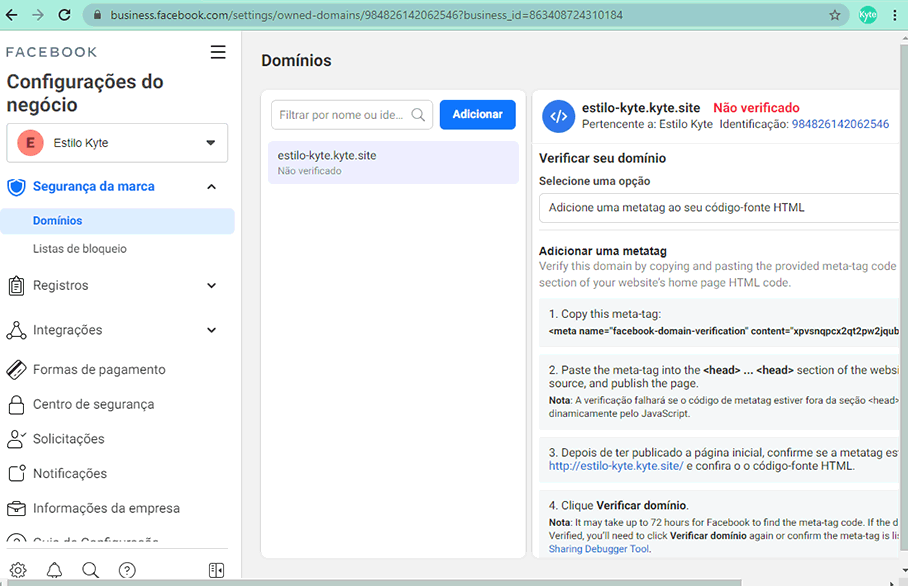Click the Adicionar button

click(477, 115)
